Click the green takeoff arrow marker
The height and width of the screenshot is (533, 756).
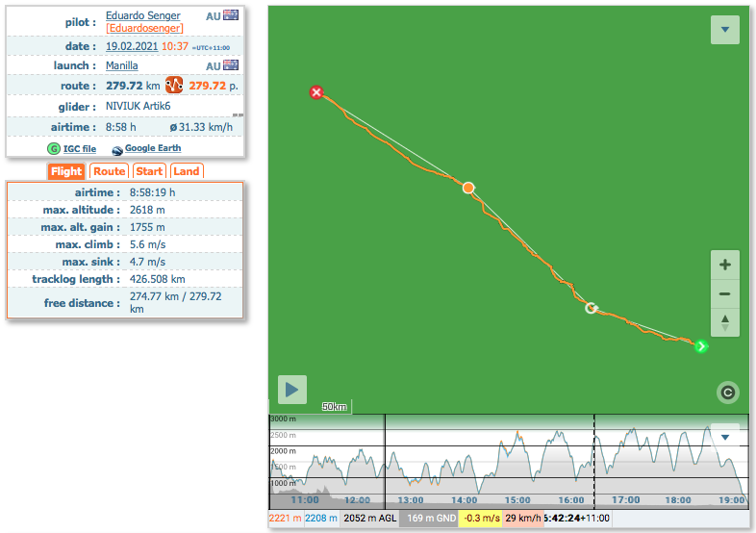[x=701, y=346]
